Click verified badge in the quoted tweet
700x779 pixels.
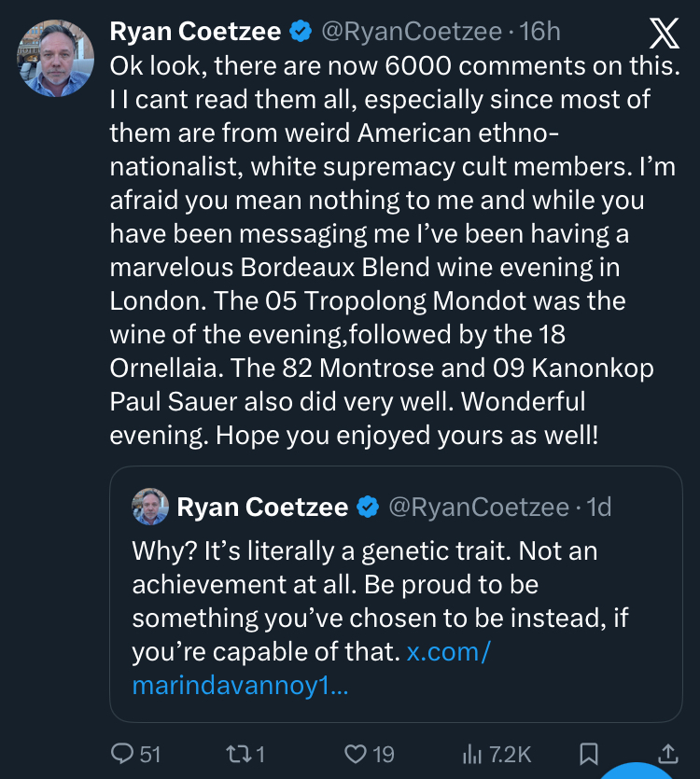(x=368, y=507)
